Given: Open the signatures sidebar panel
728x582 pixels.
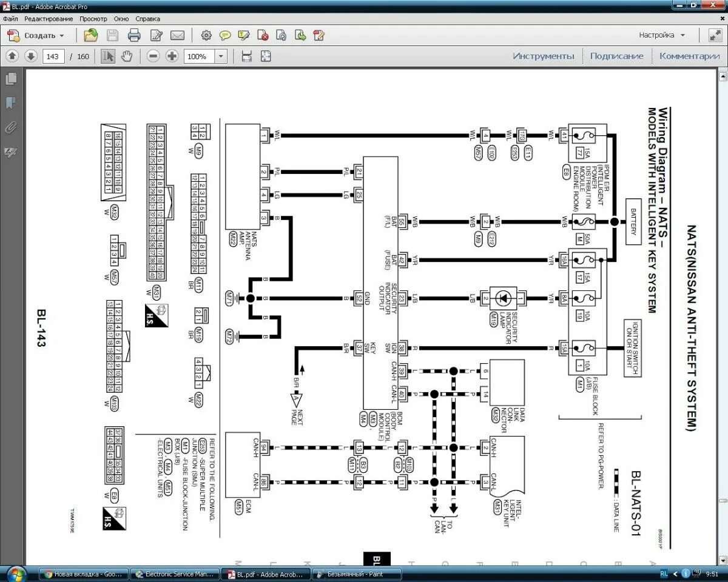Looking at the screenshot, I should (x=10, y=152).
